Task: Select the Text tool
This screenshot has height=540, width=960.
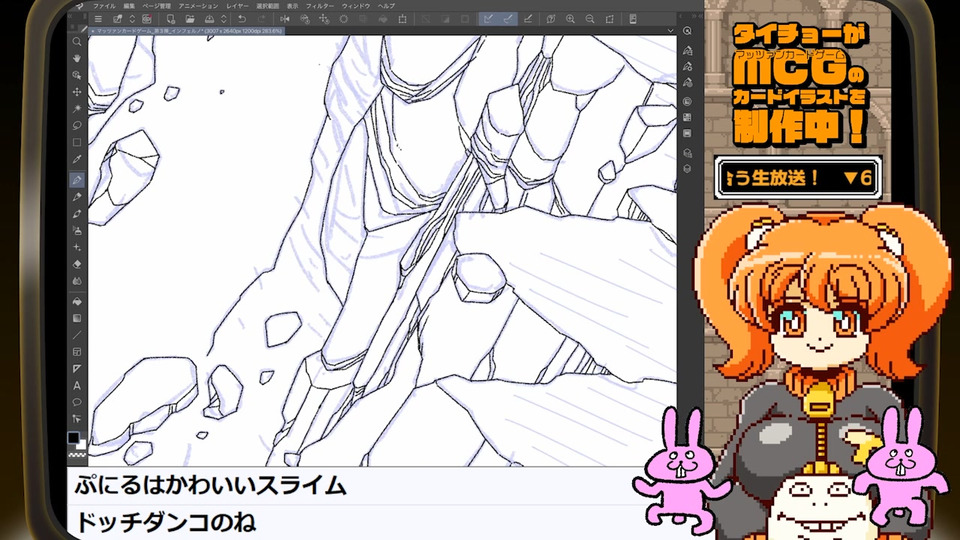Action: 77,386
